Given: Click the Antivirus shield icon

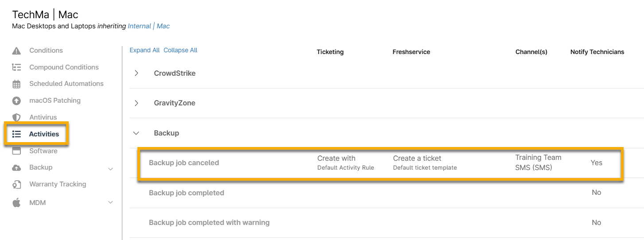Looking at the screenshot, I should pyautogui.click(x=16, y=117).
